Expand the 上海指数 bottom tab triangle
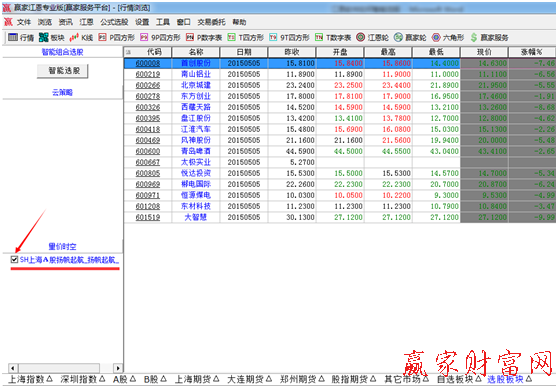The width and height of the screenshot is (558, 388). pyautogui.click(x=49, y=379)
